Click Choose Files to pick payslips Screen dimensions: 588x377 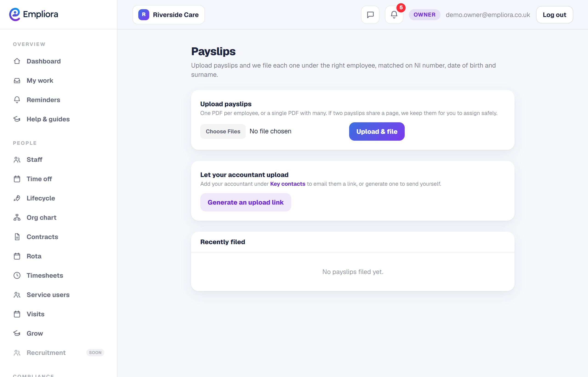(x=223, y=131)
